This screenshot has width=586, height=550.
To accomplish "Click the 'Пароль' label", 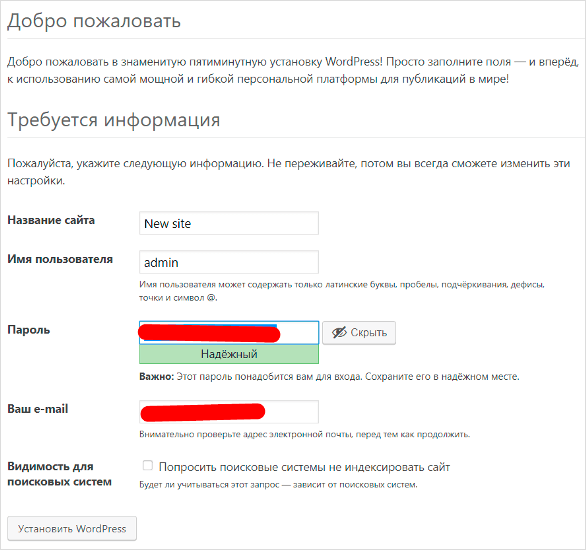I will 29,330.
